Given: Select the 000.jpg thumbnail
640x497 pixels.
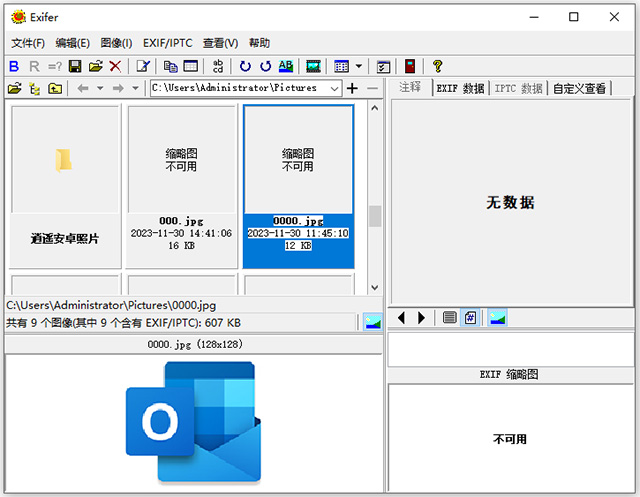Looking at the screenshot, I should pos(181,186).
